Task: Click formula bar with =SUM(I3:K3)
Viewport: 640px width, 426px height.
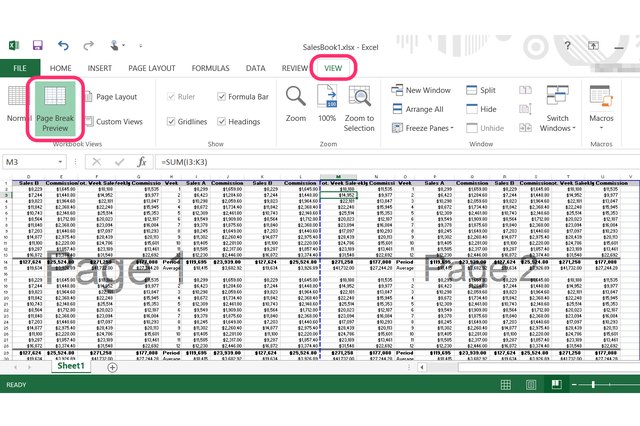Action: 397,162
